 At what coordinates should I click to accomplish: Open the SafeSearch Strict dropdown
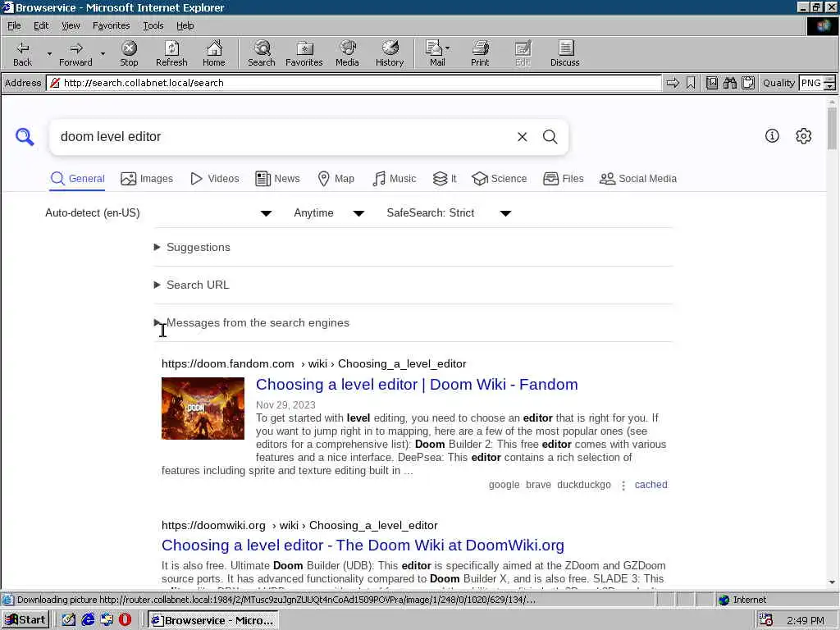(449, 213)
